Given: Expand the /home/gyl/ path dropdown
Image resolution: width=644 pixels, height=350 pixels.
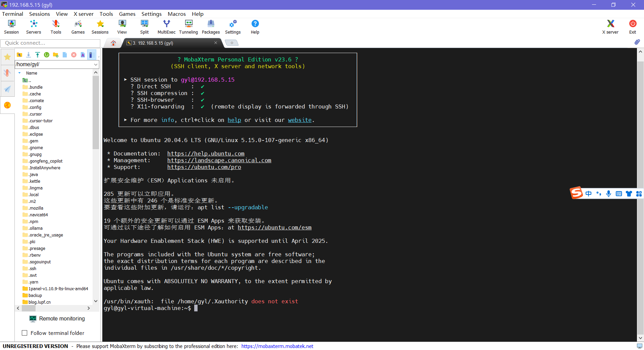Looking at the screenshot, I should [96, 64].
